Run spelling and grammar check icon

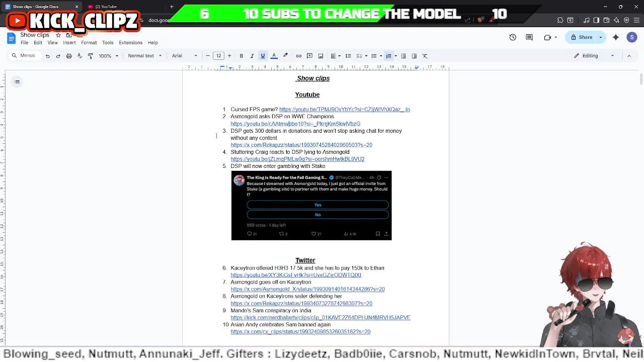click(x=79, y=56)
